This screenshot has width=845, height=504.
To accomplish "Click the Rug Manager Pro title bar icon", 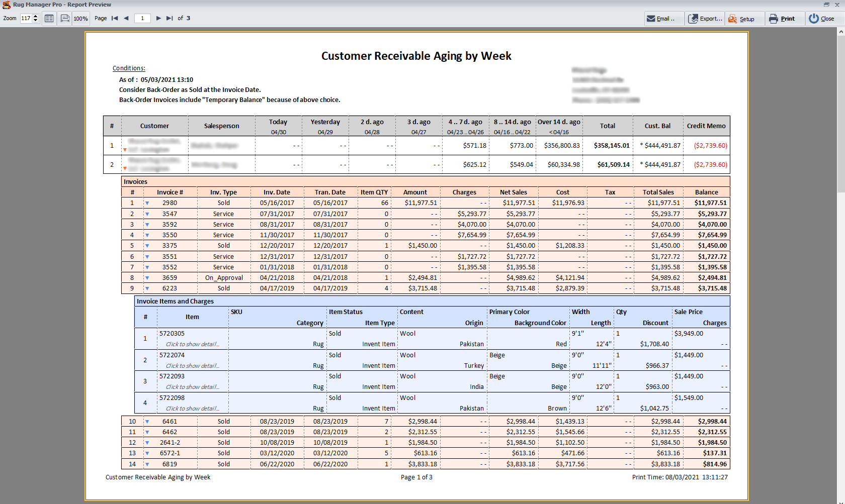I will pyautogui.click(x=6, y=5).
